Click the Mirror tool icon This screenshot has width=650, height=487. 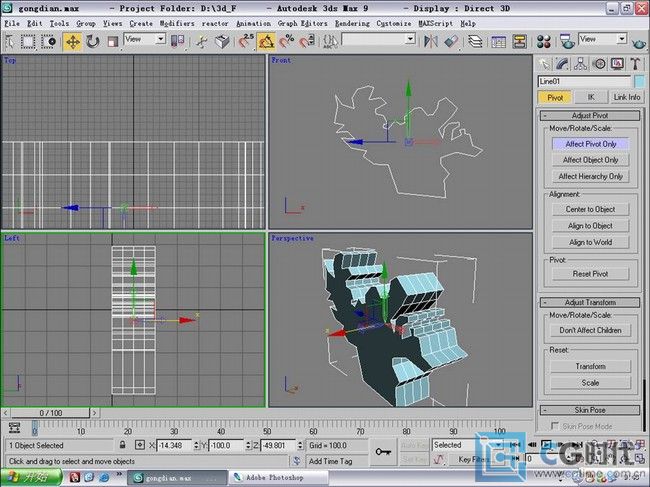[x=431, y=42]
